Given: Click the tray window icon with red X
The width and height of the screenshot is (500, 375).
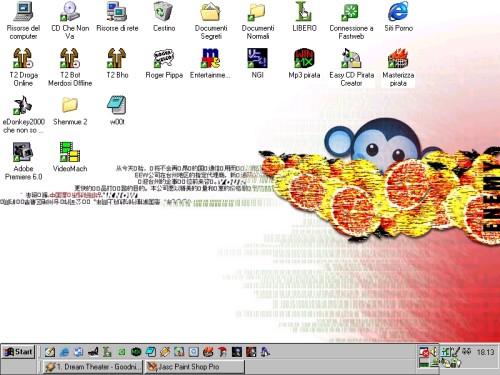Looking at the screenshot, I should 424,352.
